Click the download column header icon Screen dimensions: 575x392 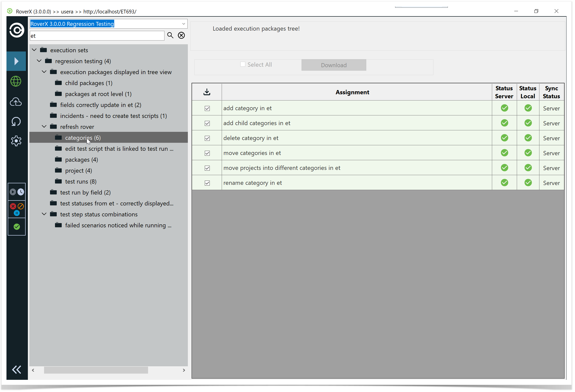click(207, 92)
